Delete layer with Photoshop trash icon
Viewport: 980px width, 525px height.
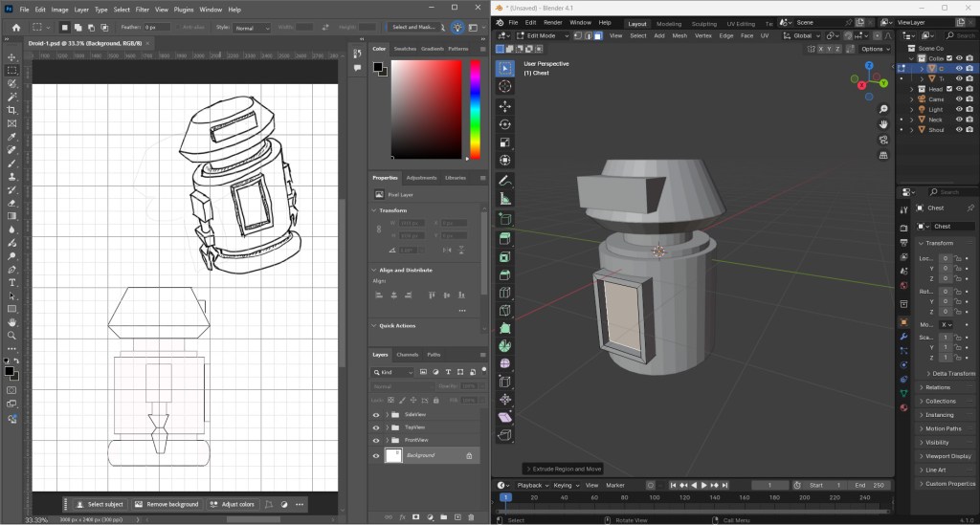tap(470, 517)
